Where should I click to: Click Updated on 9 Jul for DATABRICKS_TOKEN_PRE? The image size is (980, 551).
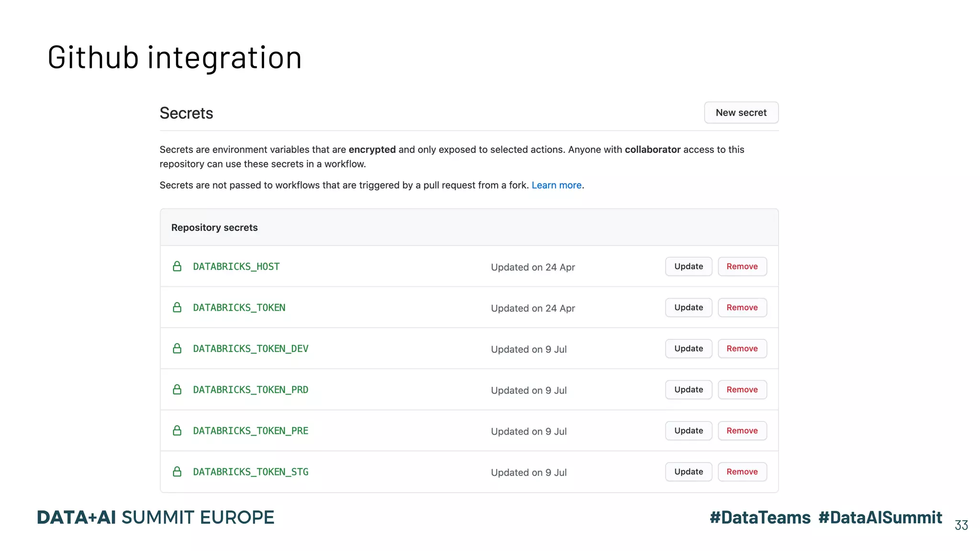point(529,432)
